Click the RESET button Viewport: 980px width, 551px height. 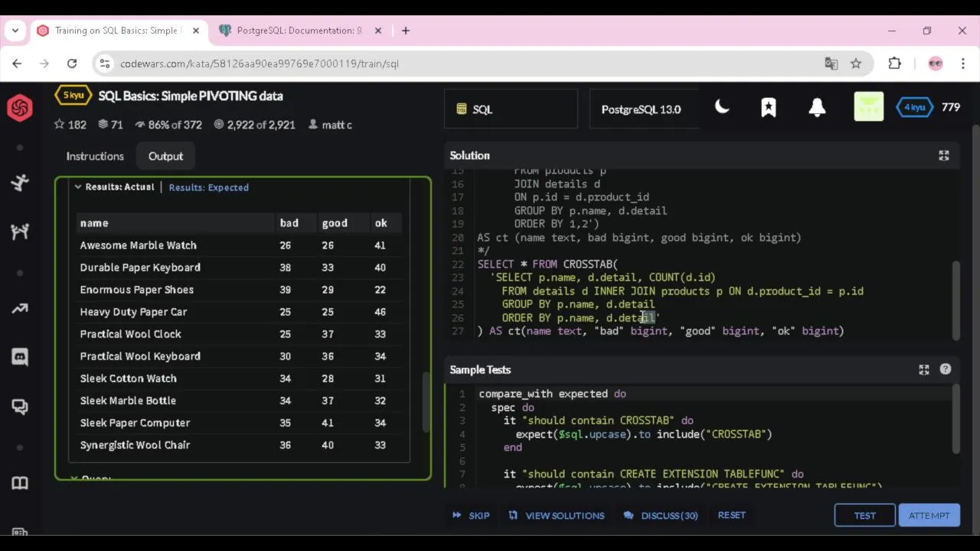point(731,515)
